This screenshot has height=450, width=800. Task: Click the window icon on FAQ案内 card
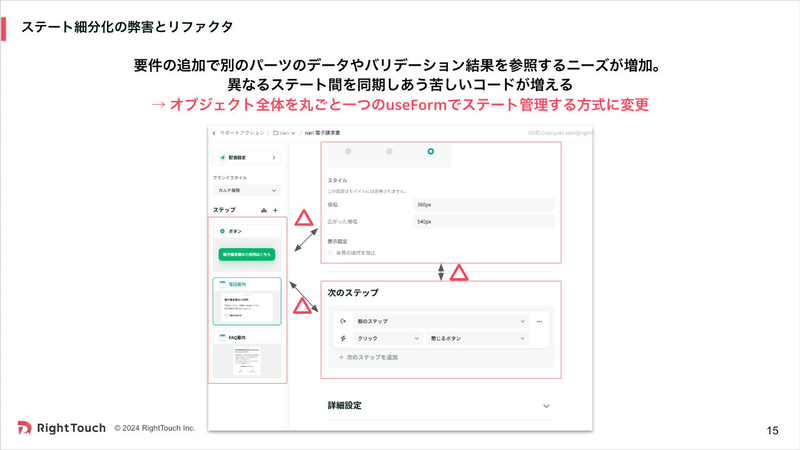point(222,337)
